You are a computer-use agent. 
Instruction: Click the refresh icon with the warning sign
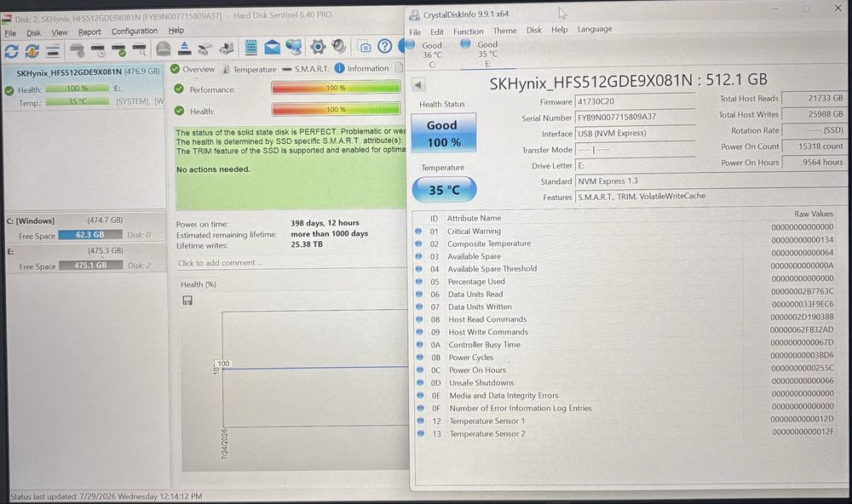click(x=32, y=51)
